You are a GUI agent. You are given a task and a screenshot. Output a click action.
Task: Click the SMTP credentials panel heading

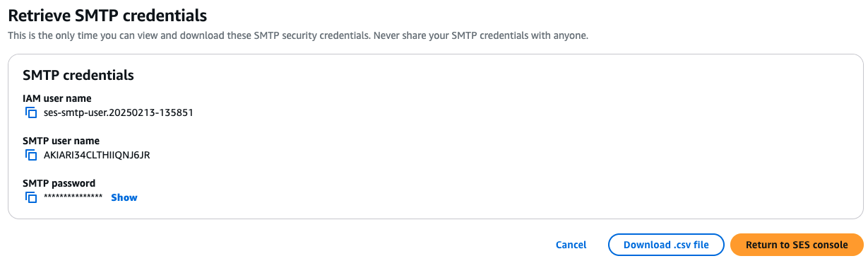78,74
